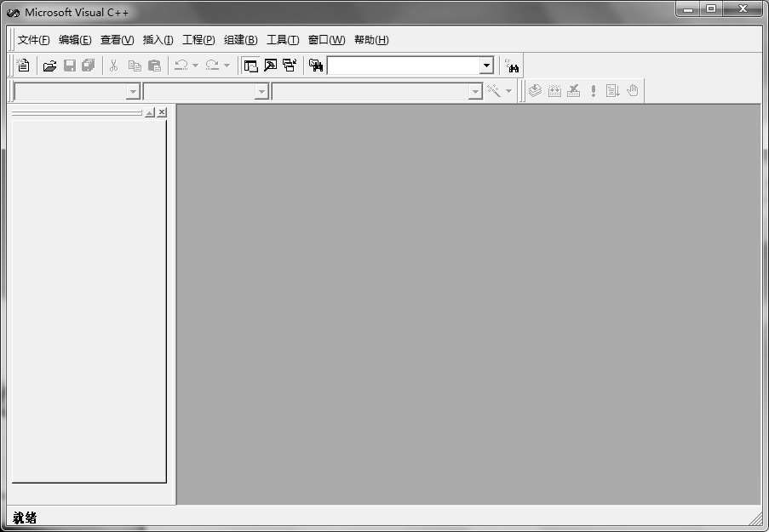Toggle the Output window icon
769x532 pixels.
coord(270,66)
